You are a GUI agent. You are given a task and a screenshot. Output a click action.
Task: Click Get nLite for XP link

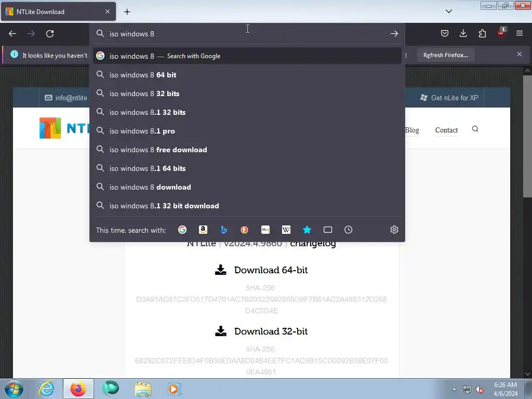[449, 98]
